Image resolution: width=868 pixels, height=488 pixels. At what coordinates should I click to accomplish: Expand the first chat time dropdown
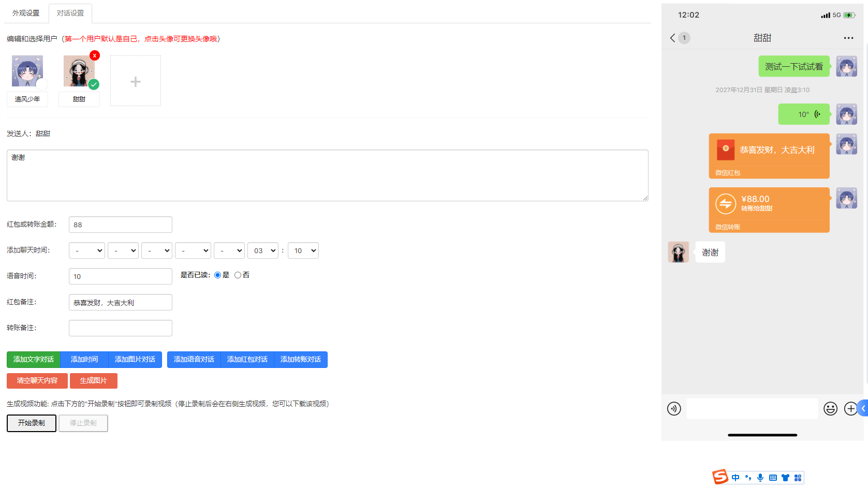click(87, 250)
